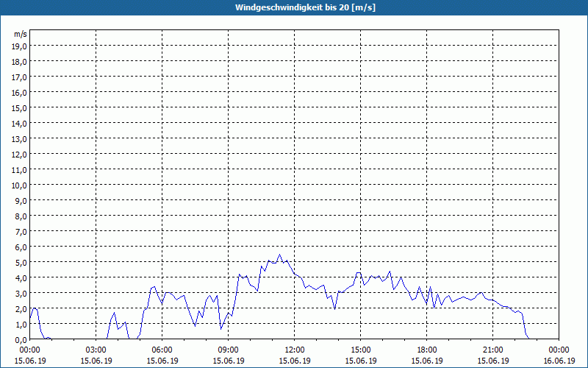
Task: Click the 15:00 time label
Action: click(361, 350)
